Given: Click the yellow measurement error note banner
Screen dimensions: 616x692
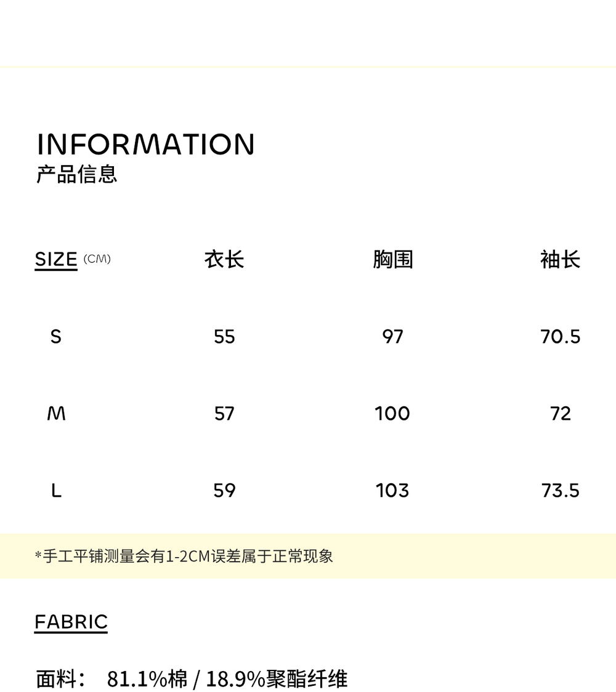Looking at the screenshot, I should [x=308, y=556].
